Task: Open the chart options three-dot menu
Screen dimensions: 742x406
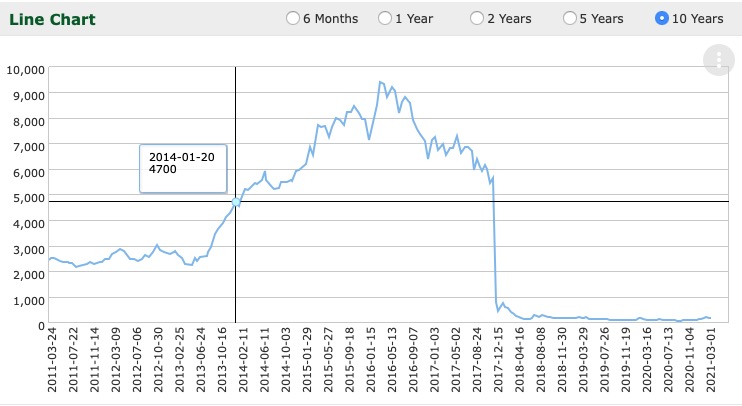Action: tap(718, 60)
